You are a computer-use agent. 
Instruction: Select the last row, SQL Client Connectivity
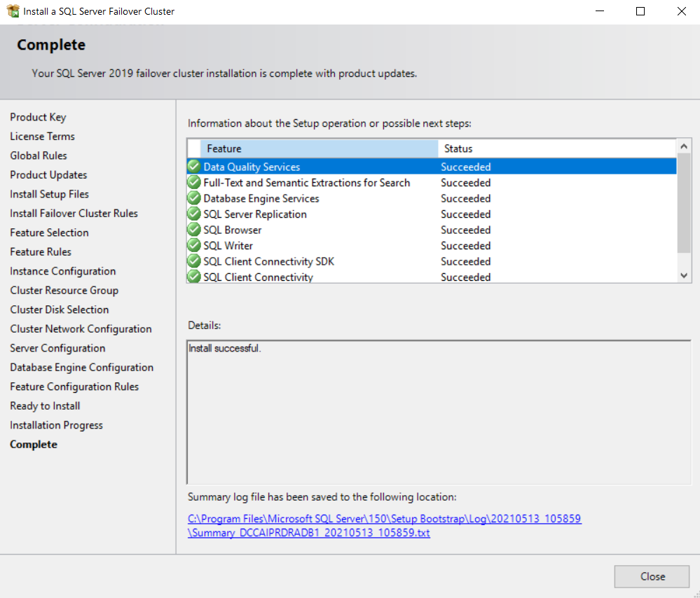pyautogui.click(x=432, y=276)
